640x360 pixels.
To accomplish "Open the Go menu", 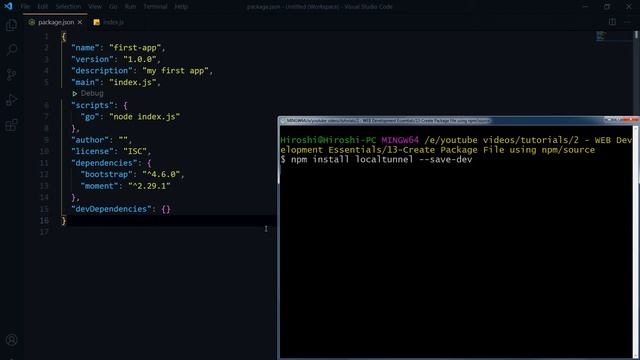I will coord(113,7).
